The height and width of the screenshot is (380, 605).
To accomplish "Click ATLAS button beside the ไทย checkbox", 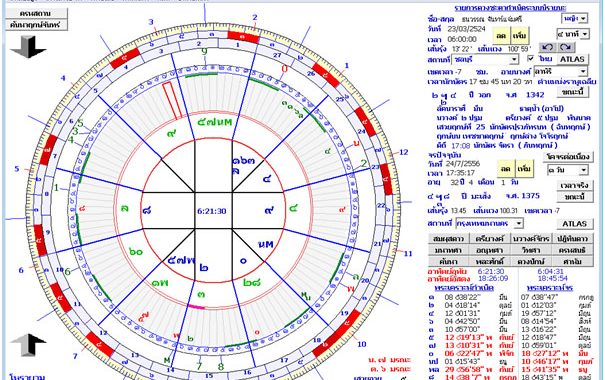I will (572, 59).
